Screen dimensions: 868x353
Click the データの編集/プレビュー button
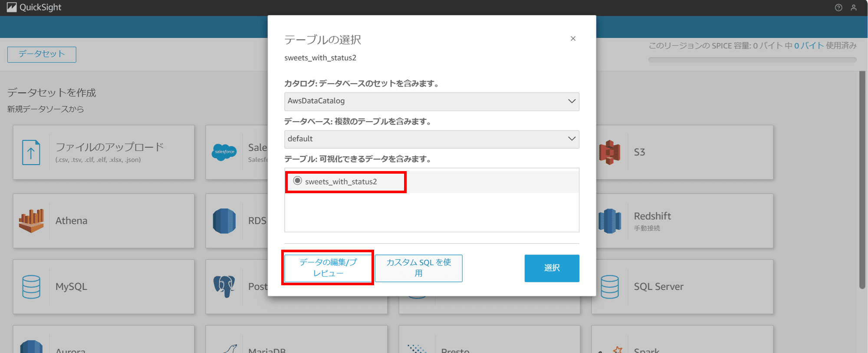pyautogui.click(x=328, y=268)
